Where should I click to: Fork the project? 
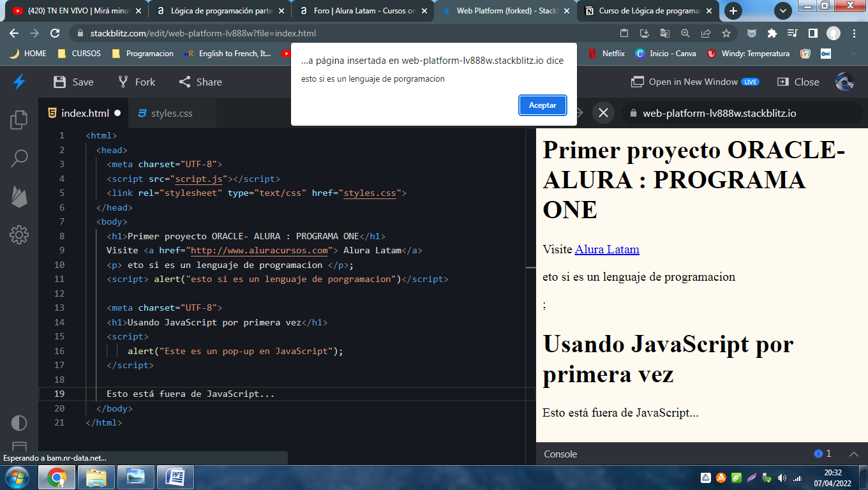point(137,82)
